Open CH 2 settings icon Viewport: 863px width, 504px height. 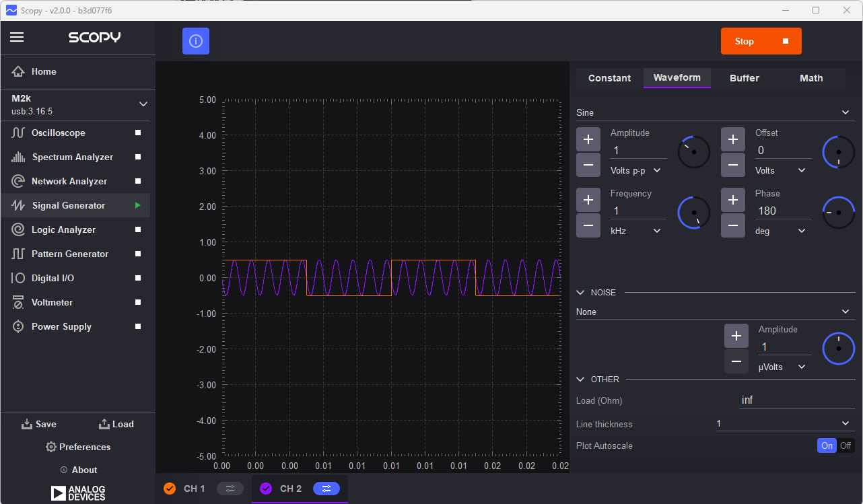(326, 489)
